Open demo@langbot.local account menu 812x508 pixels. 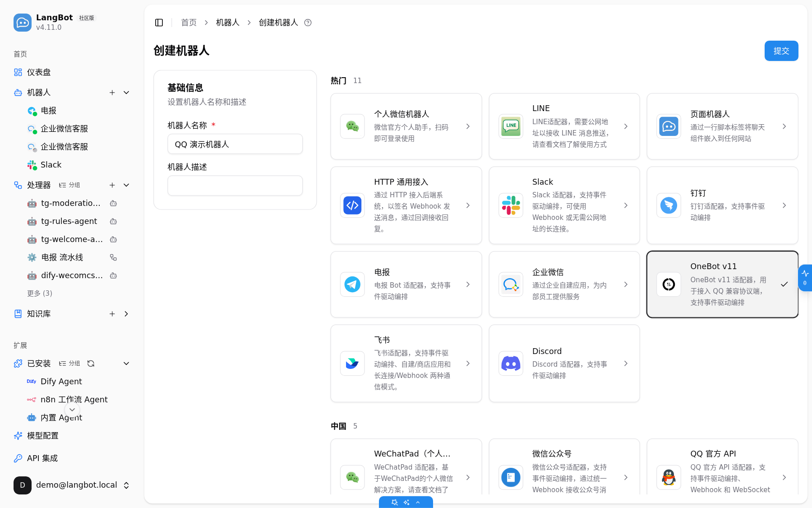pos(72,485)
